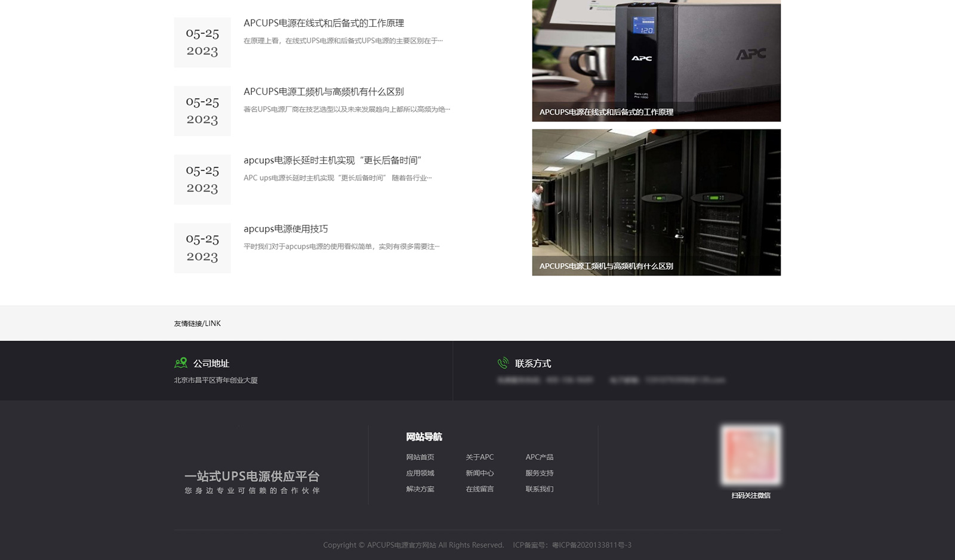Click address text 北京市昌平区青年创业大厦
Viewport: 955px width, 560px height.
215,380
